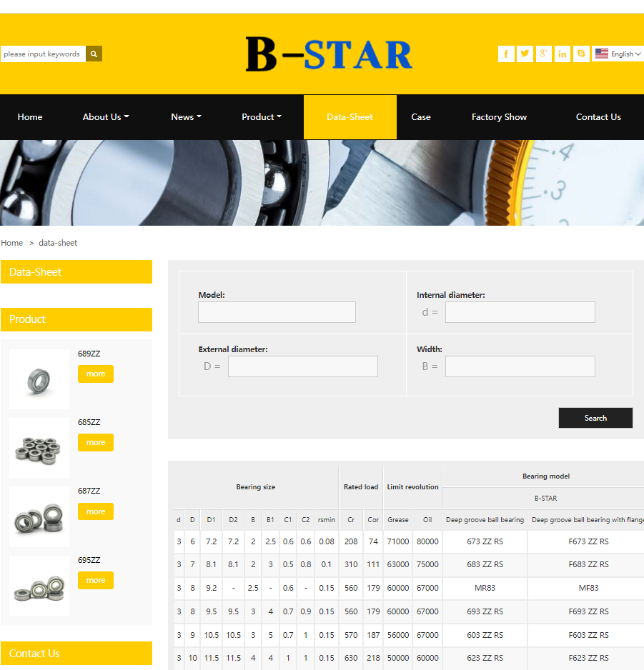
Task: Click the Data-Sheet sidebar heading
Action: (76, 271)
